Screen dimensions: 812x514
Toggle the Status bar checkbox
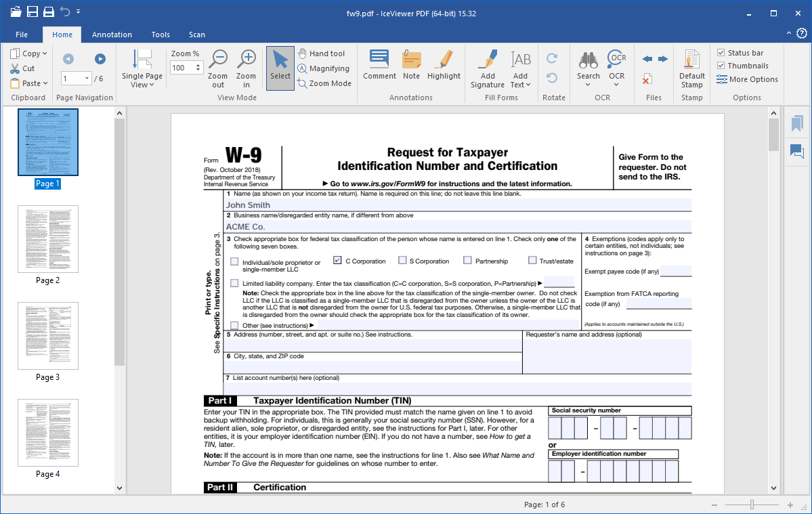(x=721, y=53)
